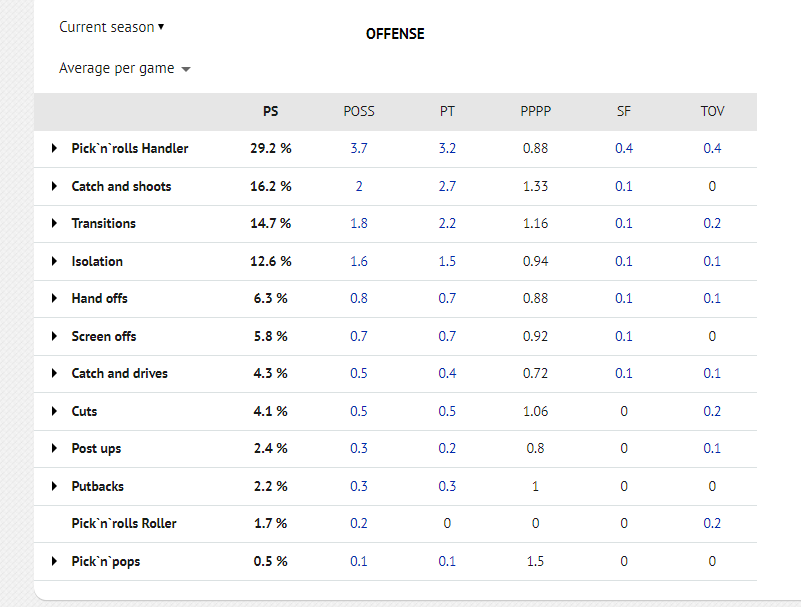Expand the Transitions row arrow
801x607 pixels.
tap(54, 223)
